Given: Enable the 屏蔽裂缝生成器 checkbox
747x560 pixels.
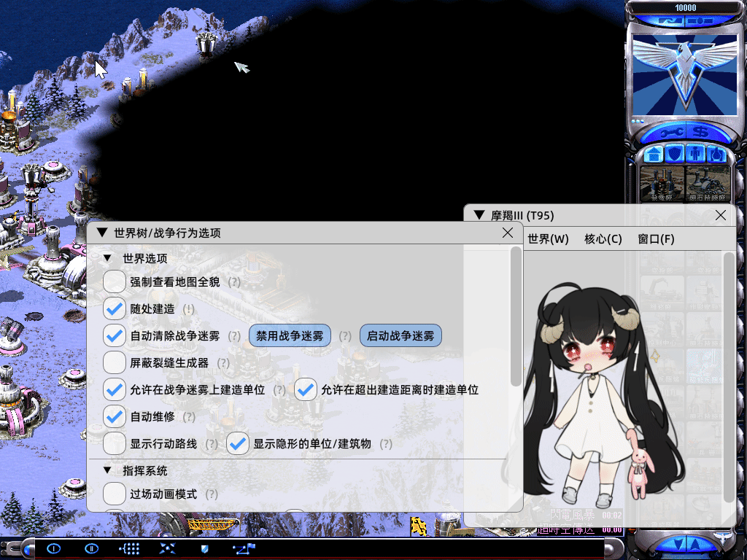Looking at the screenshot, I should pyautogui.click(x=115, y=363).
